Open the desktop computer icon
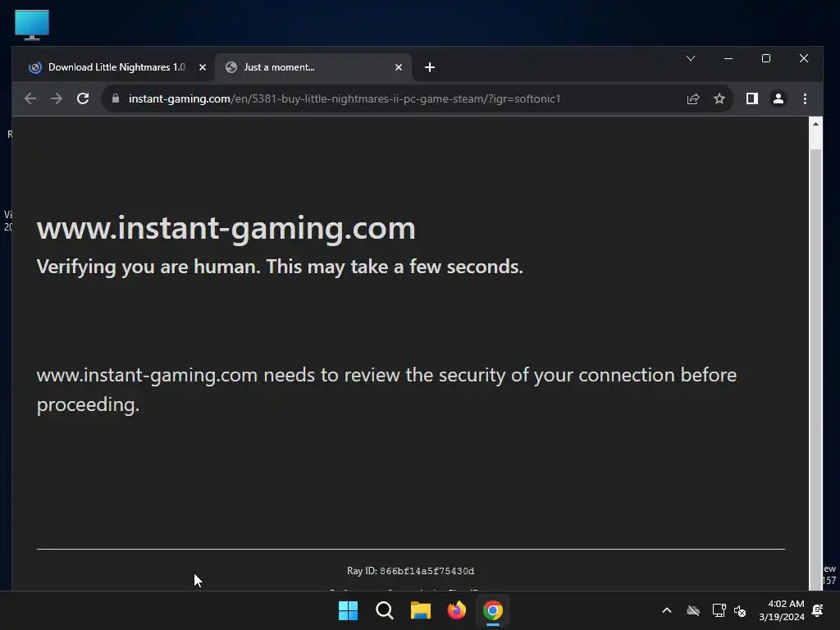Image resolution: width=840 pixels, height=630 pixels. (32, 25)
